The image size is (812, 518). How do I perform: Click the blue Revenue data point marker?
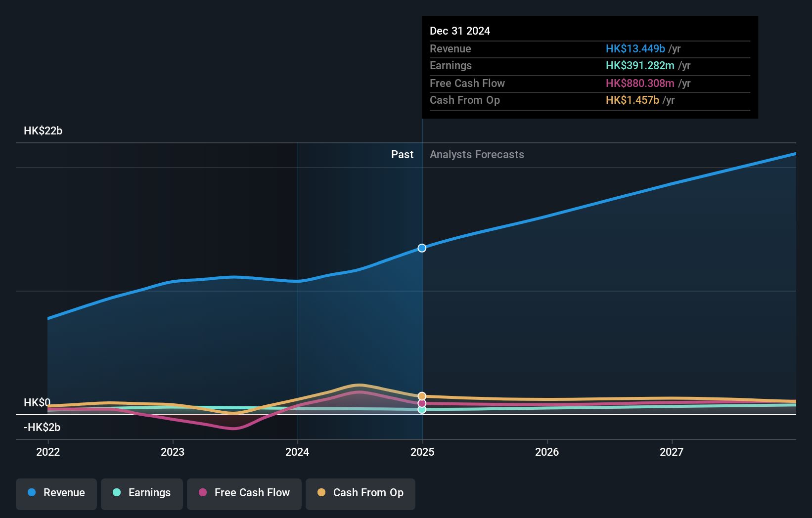pyautogui.click(x=422, y=248)
